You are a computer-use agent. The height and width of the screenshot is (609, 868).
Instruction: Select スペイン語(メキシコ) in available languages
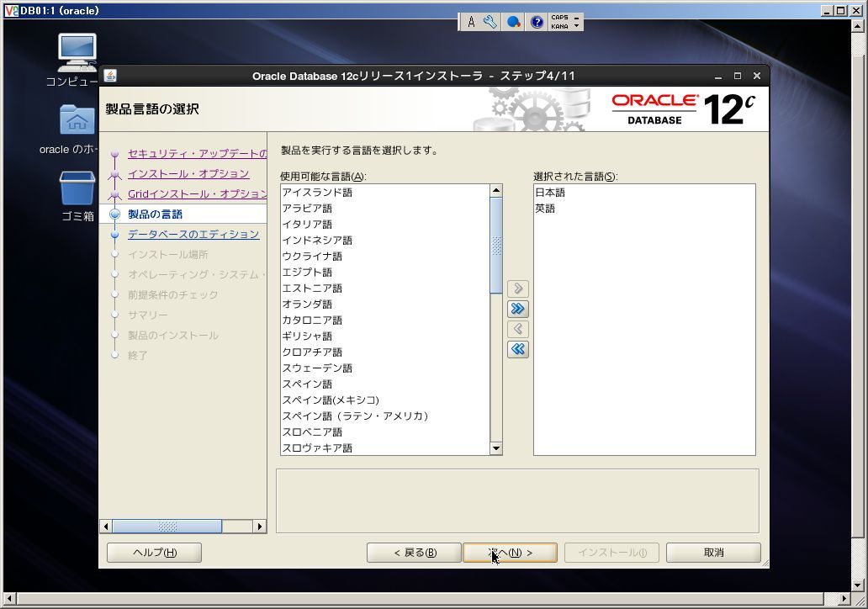[x=385, y=400]
